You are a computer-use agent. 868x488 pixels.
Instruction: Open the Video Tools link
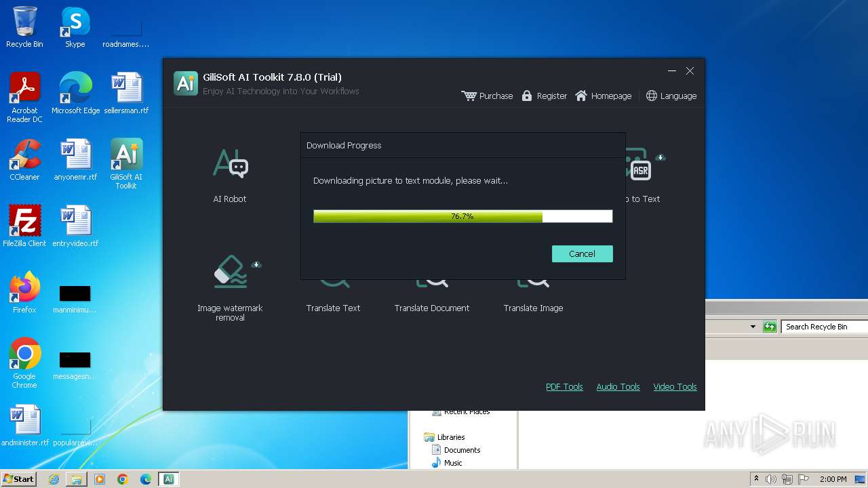pyautogui.click(x=675, y=386)
